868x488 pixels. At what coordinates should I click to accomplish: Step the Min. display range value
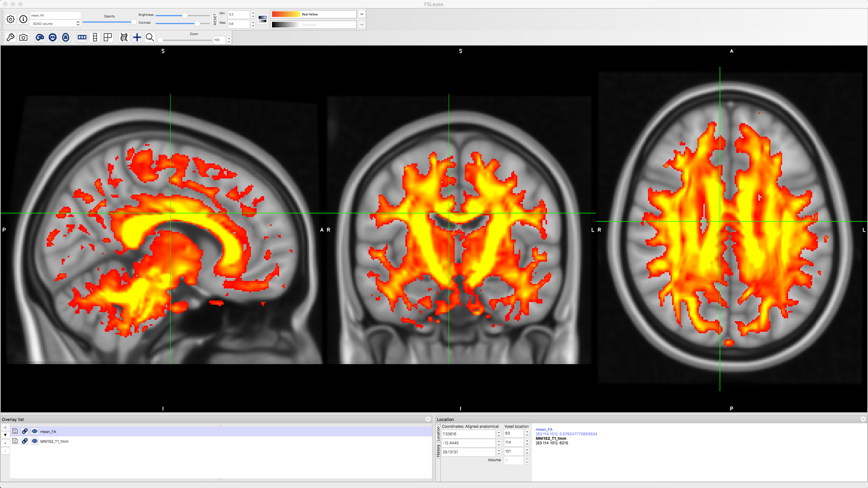253,14
